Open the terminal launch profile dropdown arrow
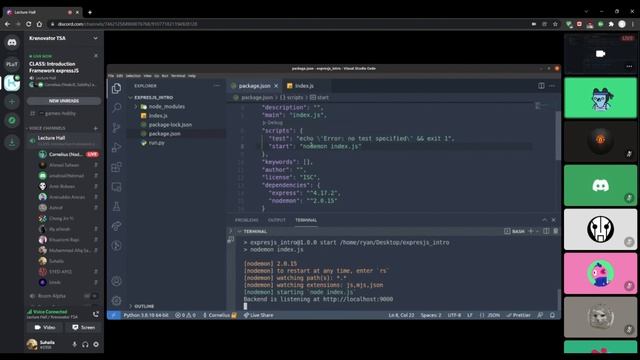The width and height of the screenshot is (640, 360). [x=537, y=231]
